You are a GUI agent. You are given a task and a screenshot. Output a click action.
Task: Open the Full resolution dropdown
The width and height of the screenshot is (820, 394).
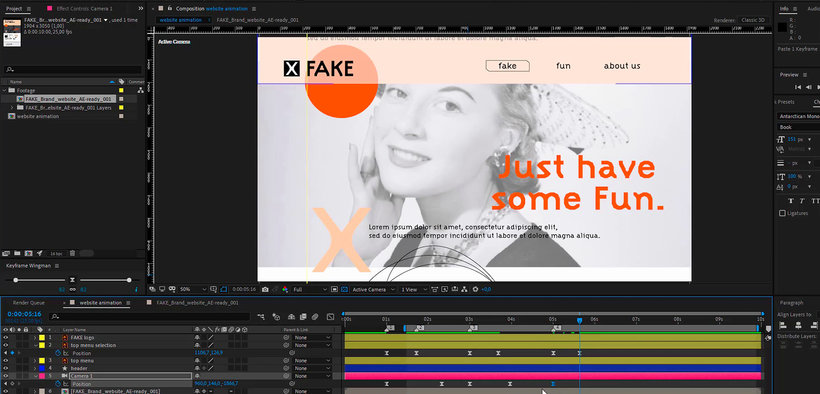[310, 289]
